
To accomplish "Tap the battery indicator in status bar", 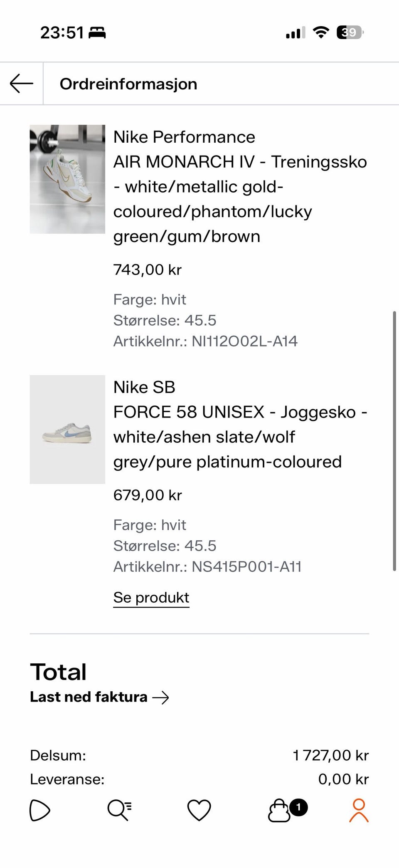I will point(350,32).
